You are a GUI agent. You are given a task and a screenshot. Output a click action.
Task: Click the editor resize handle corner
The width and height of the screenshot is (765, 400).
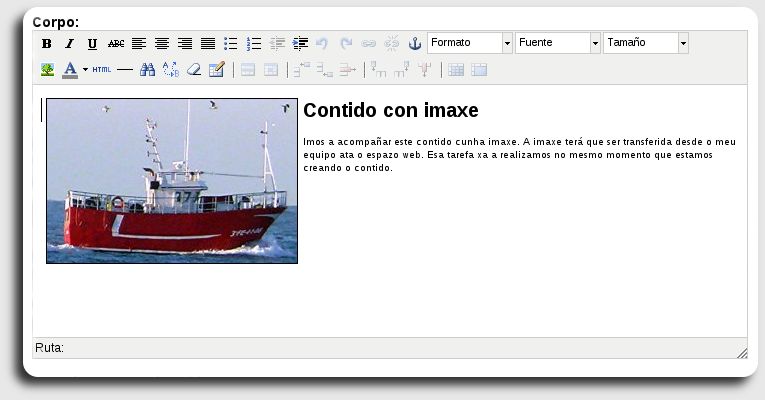(x=742, y=353)
